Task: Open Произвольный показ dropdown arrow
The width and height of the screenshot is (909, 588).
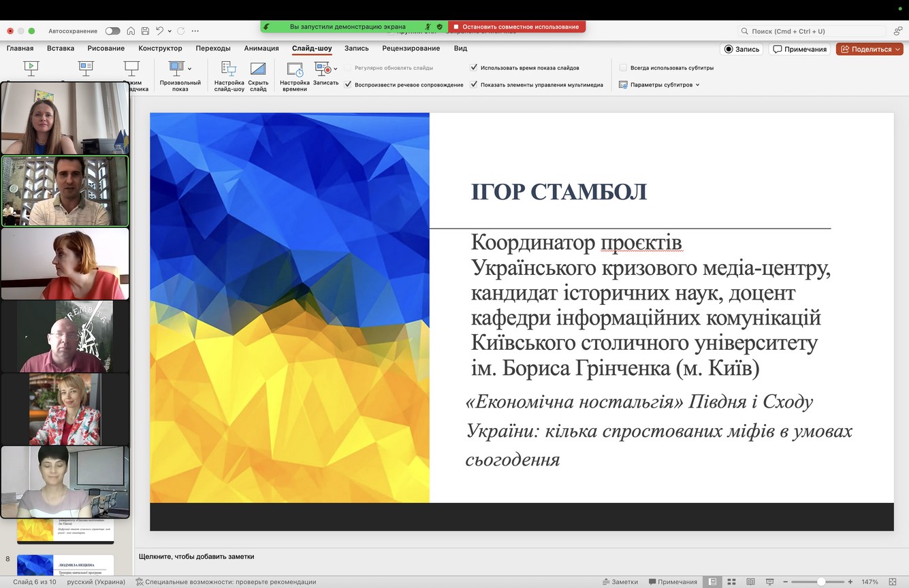Action: click(x=189, y=68)
